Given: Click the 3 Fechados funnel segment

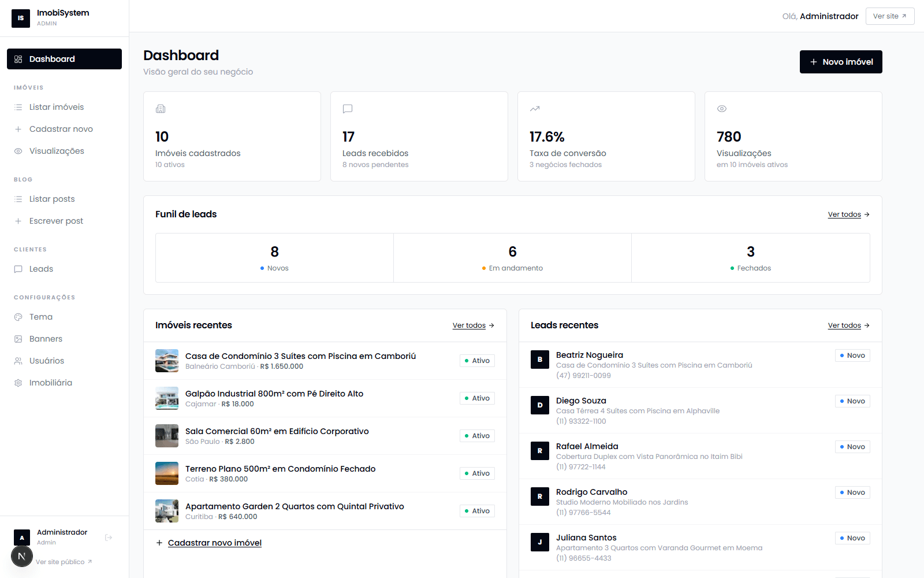Looking at the screenshot, I should (751, 258).
